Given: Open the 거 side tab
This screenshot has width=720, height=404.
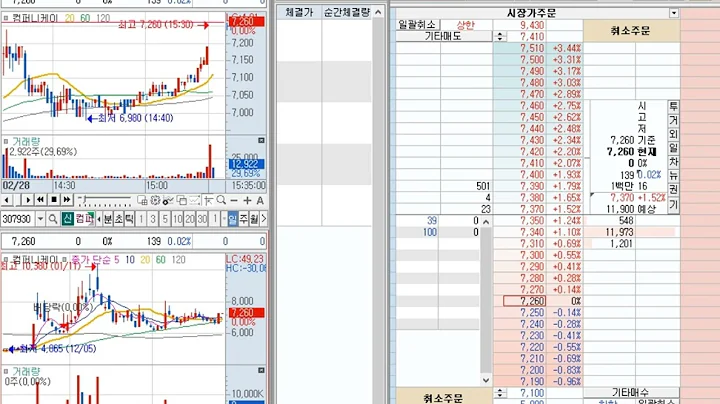Looking at the screenshot, I should tap(673, 120).
